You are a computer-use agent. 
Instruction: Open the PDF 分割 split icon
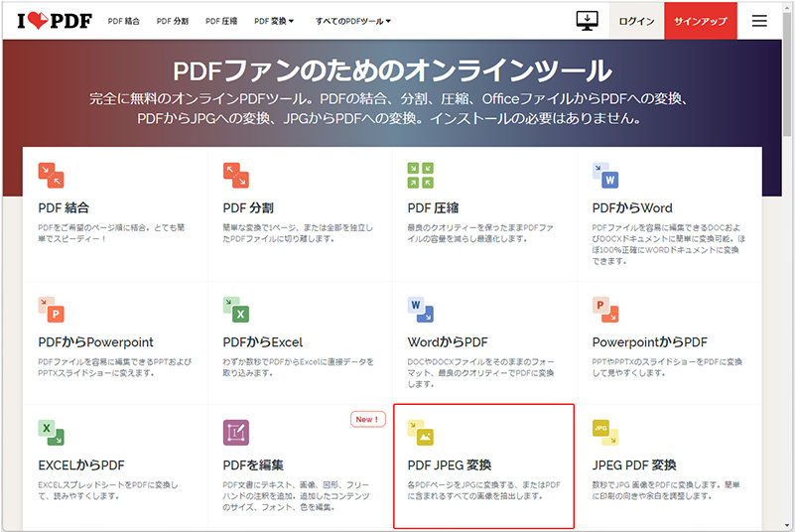pyautogui.click(x=236, y=175)
